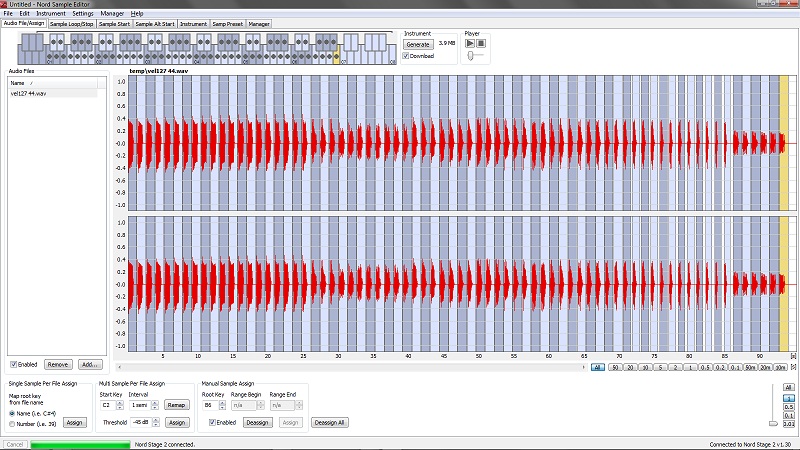Switch to the Sample Loop/Stop tab
Viewport: 800px width, 450px height.
[x=72, y=23]
